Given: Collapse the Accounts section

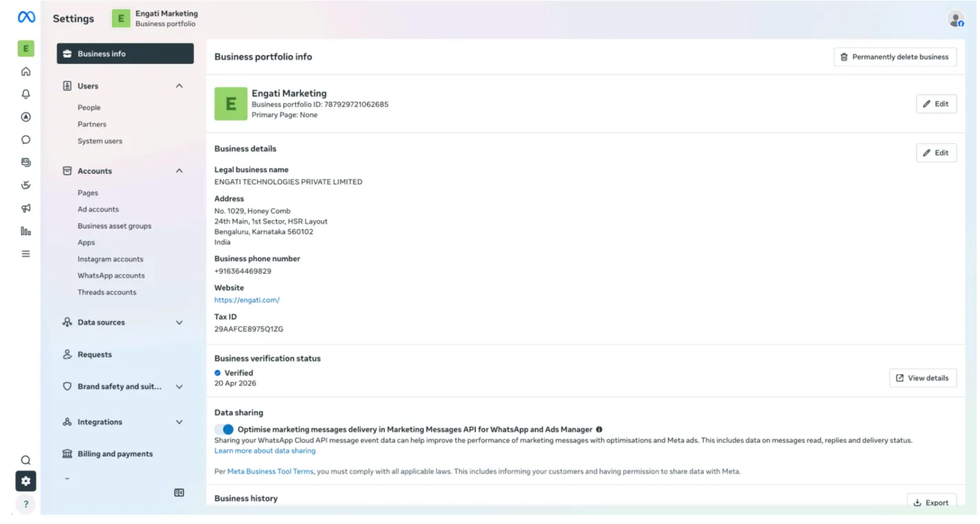Looking at the screenshot, I should [x=179, y=171].
